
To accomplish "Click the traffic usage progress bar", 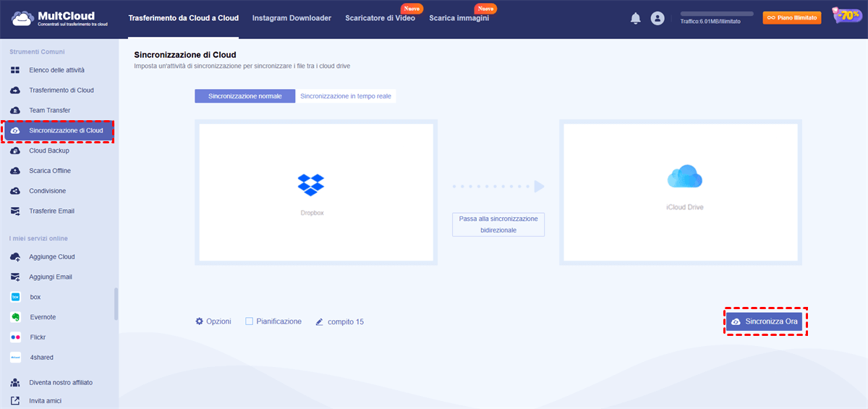I will click(717, 14).
